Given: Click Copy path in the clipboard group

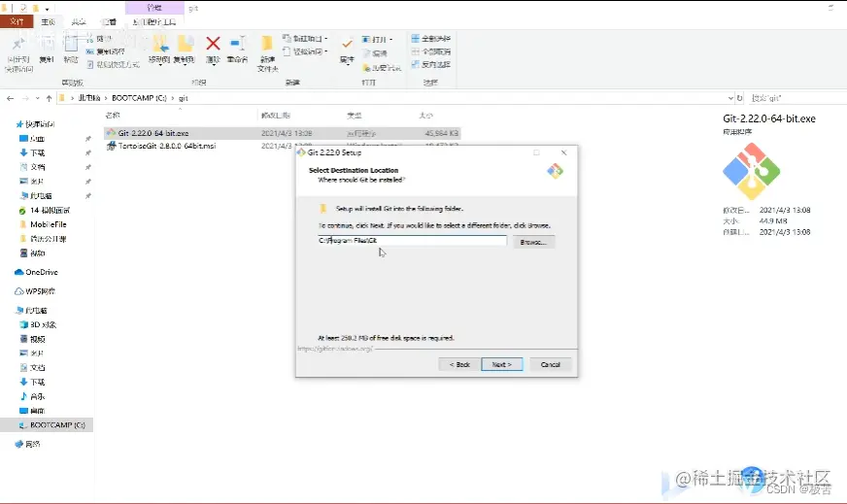Looking at the screenshot, I should (x=106, y=51).
